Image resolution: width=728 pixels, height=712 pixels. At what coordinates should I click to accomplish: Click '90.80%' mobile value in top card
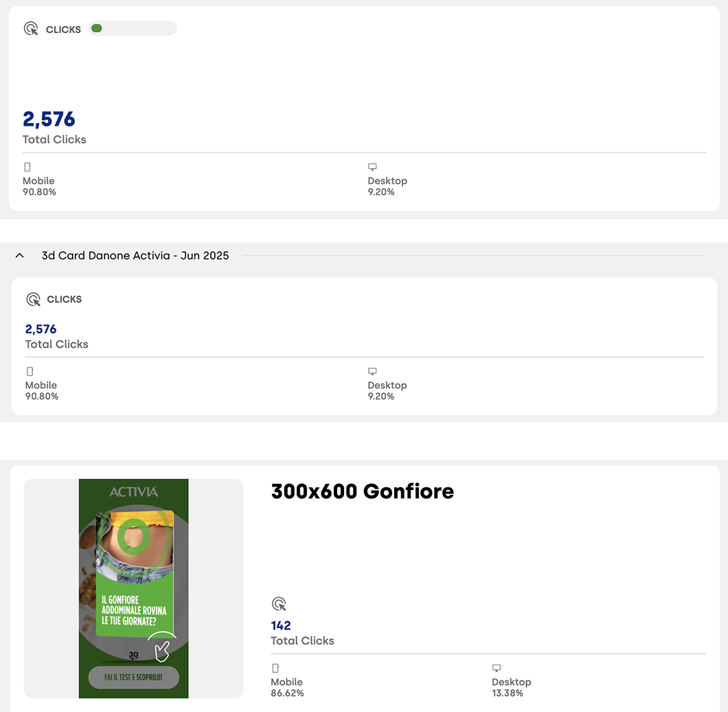[39, 192]
